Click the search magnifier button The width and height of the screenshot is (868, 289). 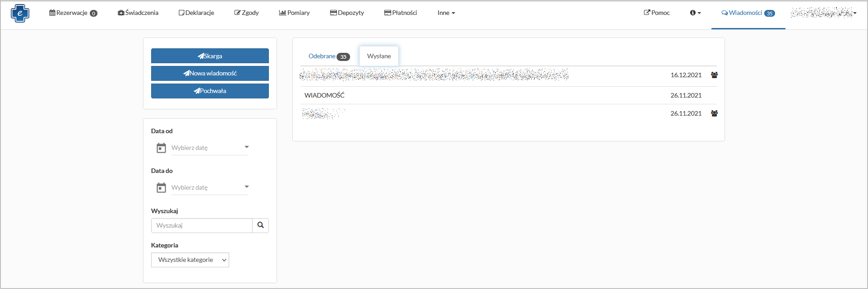coord(260,225)
